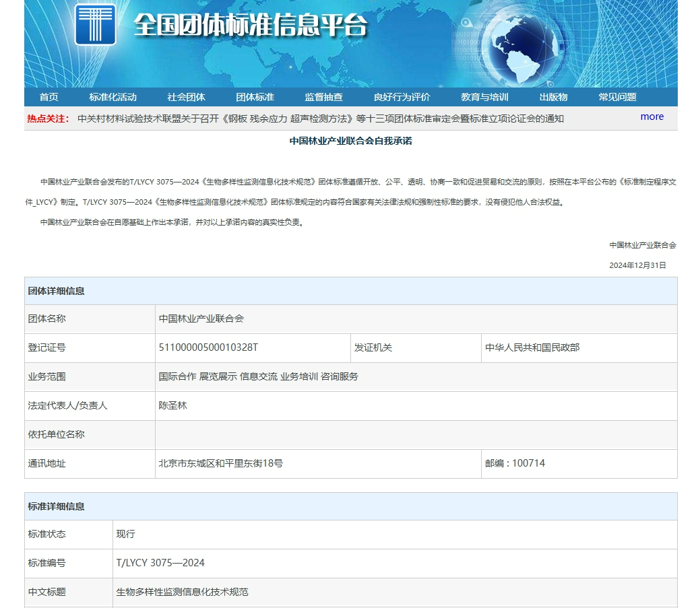The image size is (700, 608).
Task: Open 监督抽查 navigation item
Action: click(323, 97)
